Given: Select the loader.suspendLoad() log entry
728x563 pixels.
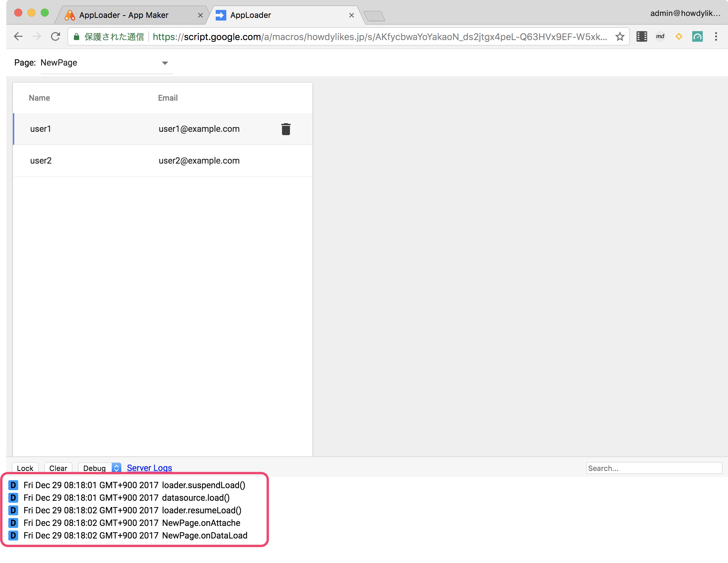Looking at the screenshot, I should coord(127,485).
